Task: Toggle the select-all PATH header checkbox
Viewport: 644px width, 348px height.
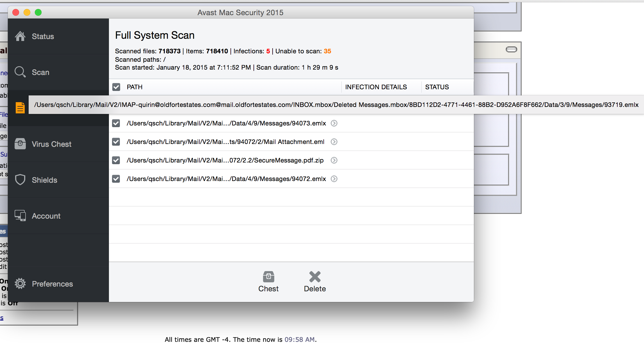Action: coord(116,87)
